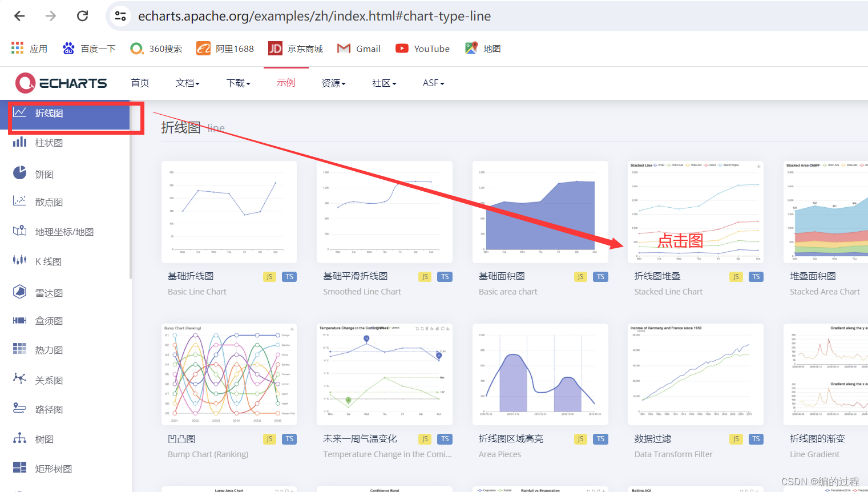
Task: Open the 京东商城 bookmark
Action: click(296, 49)
